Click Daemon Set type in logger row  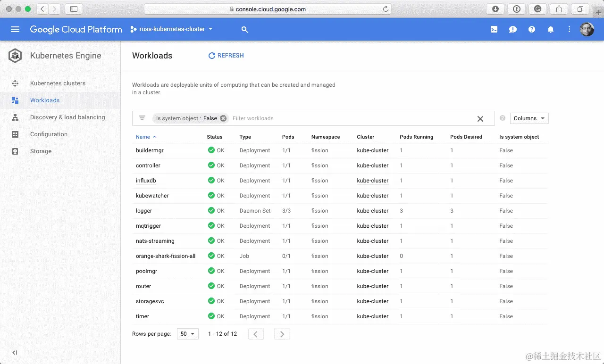pos(255,211)
